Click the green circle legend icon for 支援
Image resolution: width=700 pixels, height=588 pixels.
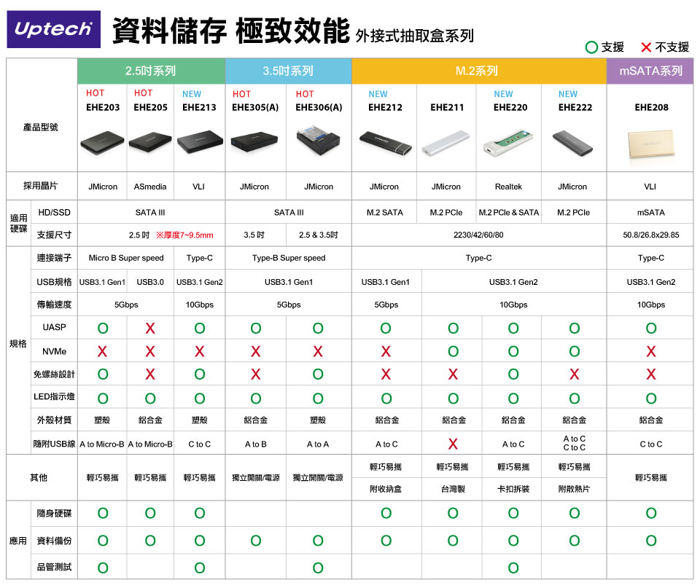coord(591,47)
